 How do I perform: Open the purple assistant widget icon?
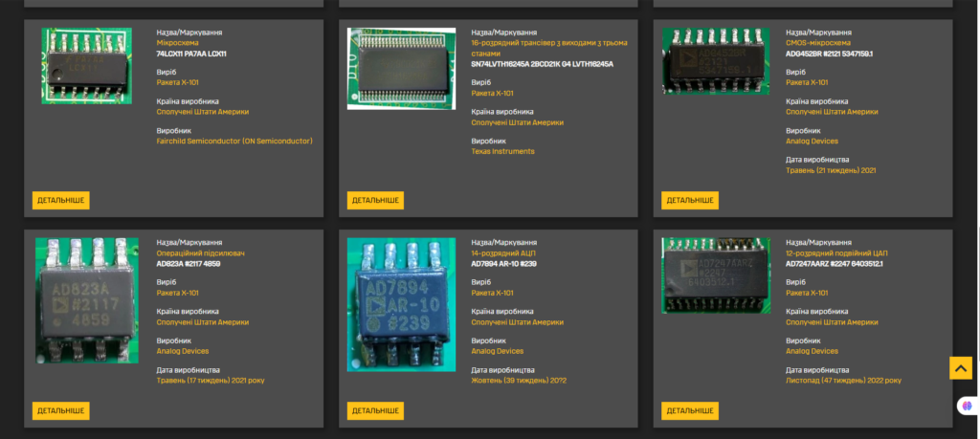[x=968, y=406]
